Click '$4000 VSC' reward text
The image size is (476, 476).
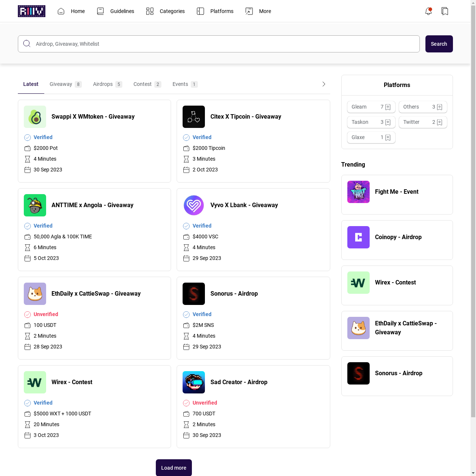205,237
